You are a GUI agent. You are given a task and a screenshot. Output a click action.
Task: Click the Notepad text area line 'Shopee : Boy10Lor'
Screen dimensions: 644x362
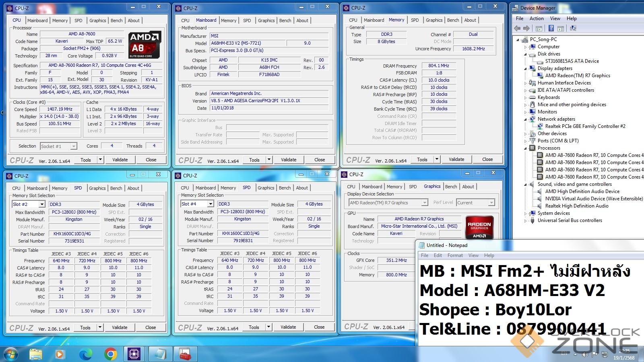click(495, 310)
